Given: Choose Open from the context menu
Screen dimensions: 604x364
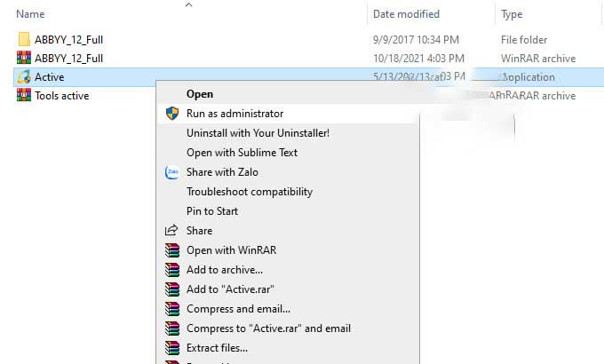Looking at the screenshot, I should click(x=200, y=94).
